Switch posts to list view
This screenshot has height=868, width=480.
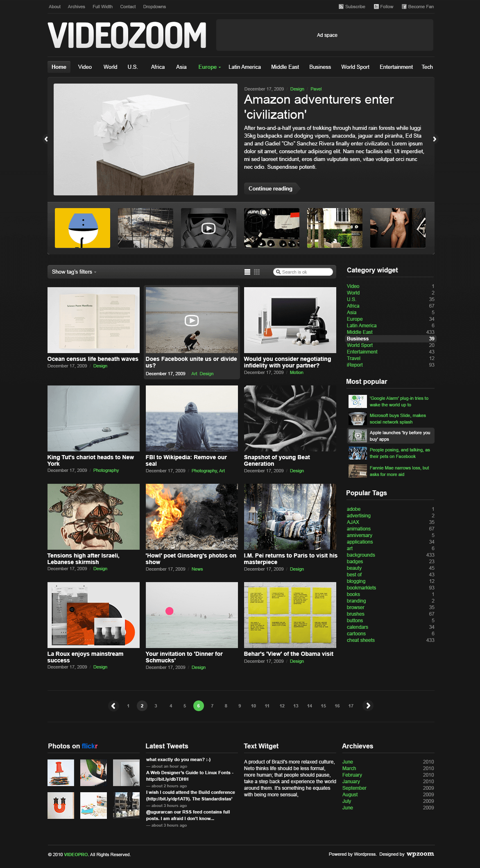(x=247, y=272)
